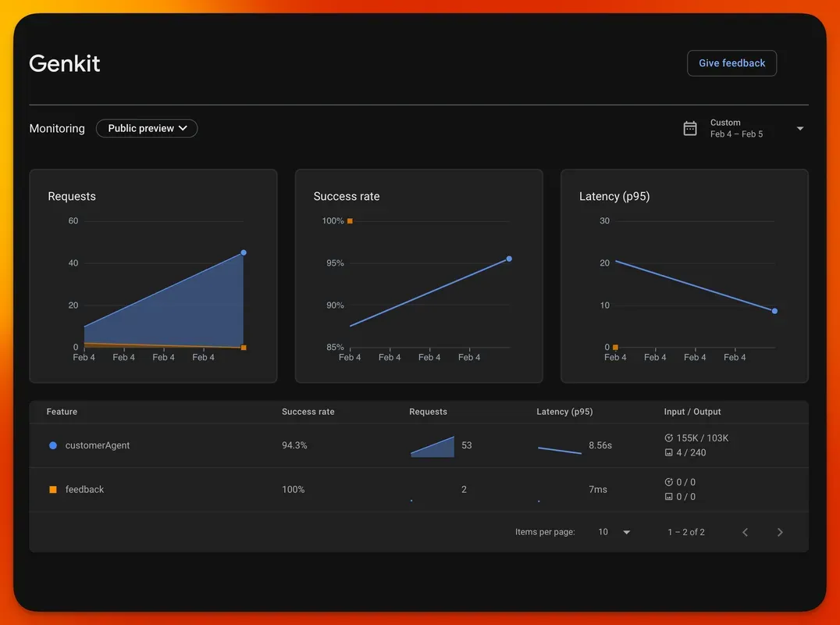The height and width of the screenshot is (625, 840).
Task: Click image icon beside 4 / 240
Action: 668,452
